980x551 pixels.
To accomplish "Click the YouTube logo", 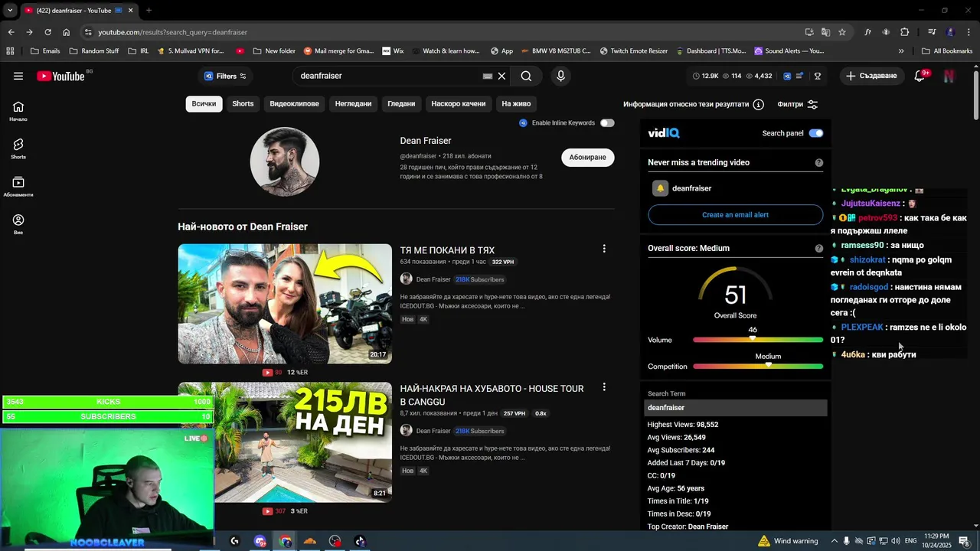I will pos(60,76).
